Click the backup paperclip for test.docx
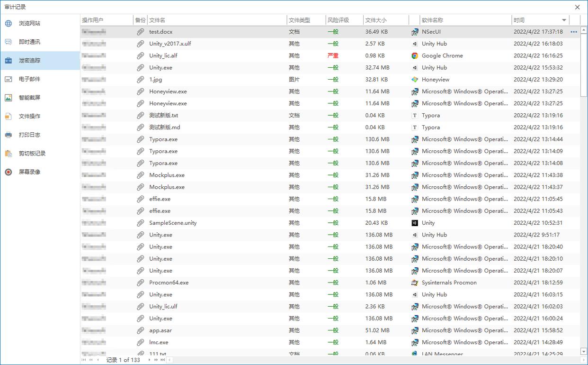 pos(140,32)
